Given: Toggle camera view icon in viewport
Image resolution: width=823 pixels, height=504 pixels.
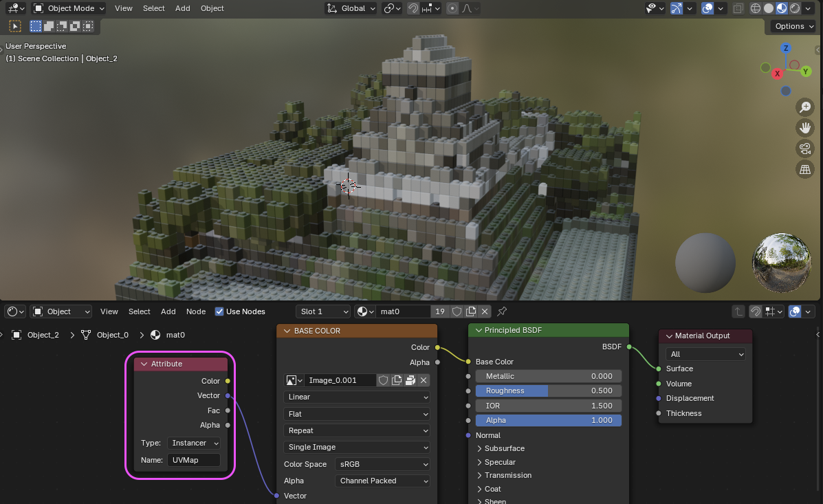Looking at the screenshot, I should pyautogui.click(x=804, y=149).
